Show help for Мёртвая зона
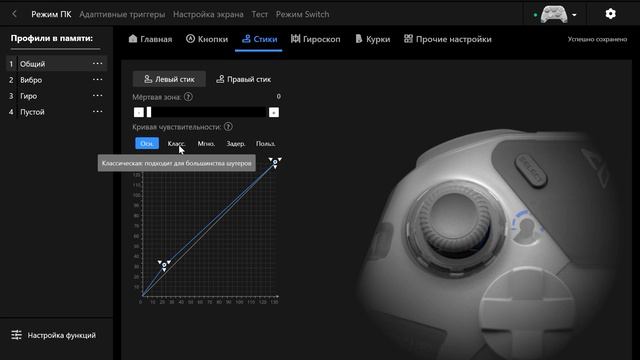This screenshot has height=360, width=640. [188, 97]
